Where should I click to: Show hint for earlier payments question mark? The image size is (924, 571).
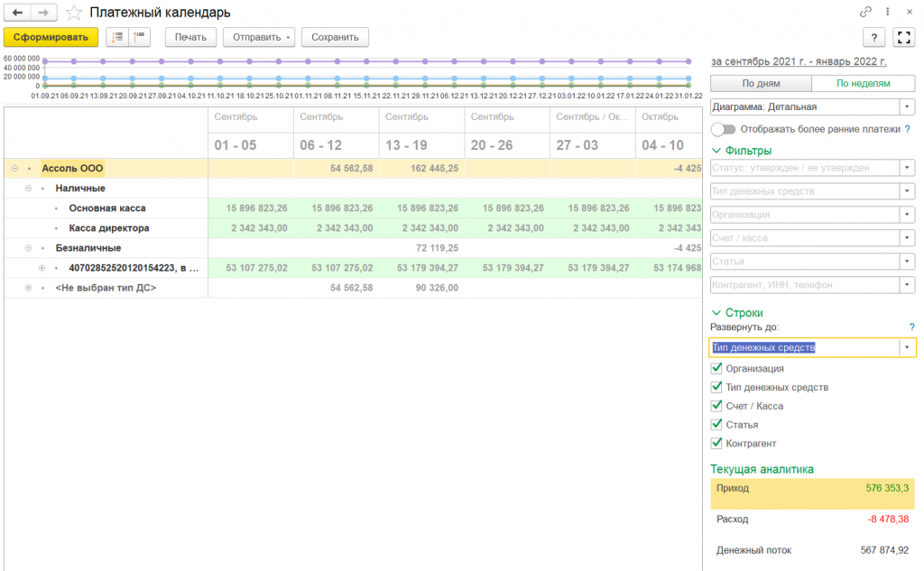(908, 129)
